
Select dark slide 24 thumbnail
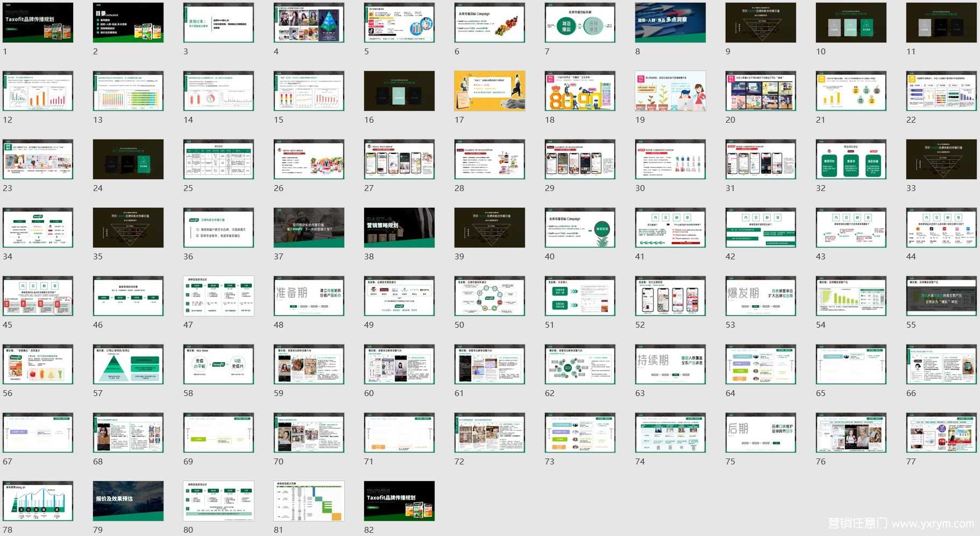pyautogui.click(x=128, y=159)
